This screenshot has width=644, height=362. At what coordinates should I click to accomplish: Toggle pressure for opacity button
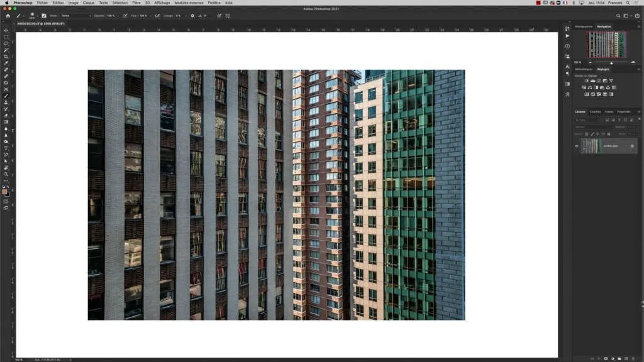125,16
